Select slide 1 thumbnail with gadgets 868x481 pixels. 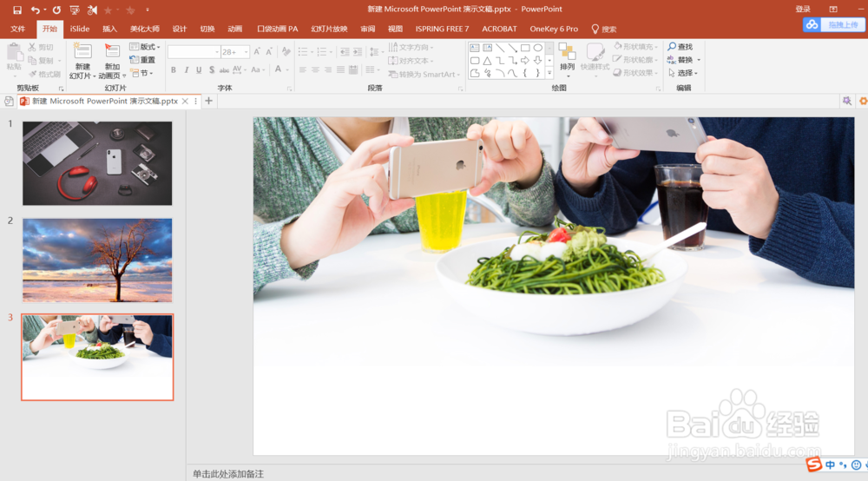click(x=97, y=163)
